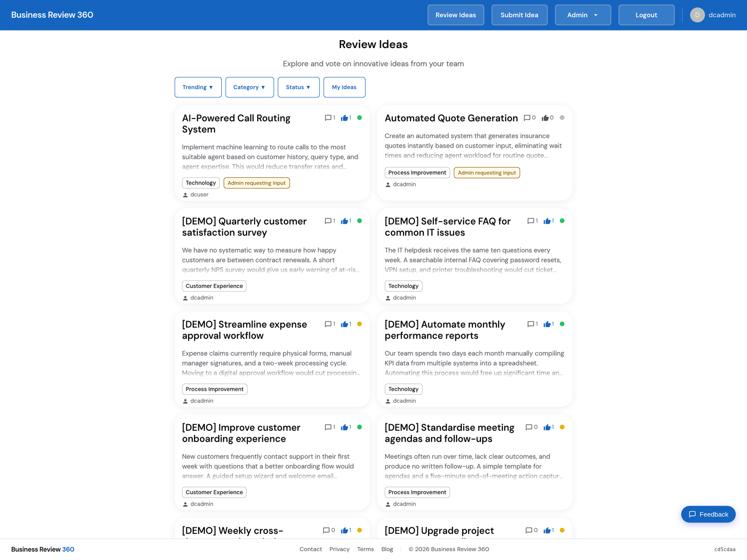Open the Status filter dropdown

tap(299, 87)
